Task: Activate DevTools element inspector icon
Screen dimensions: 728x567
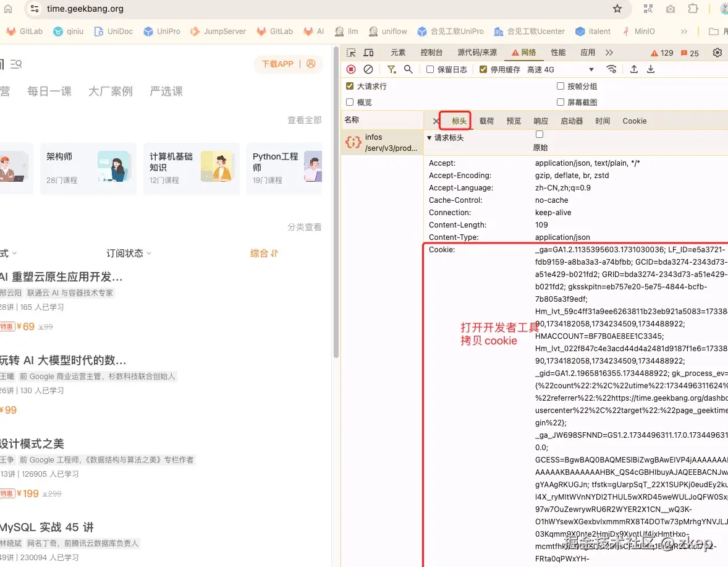Action: (352, 53)
